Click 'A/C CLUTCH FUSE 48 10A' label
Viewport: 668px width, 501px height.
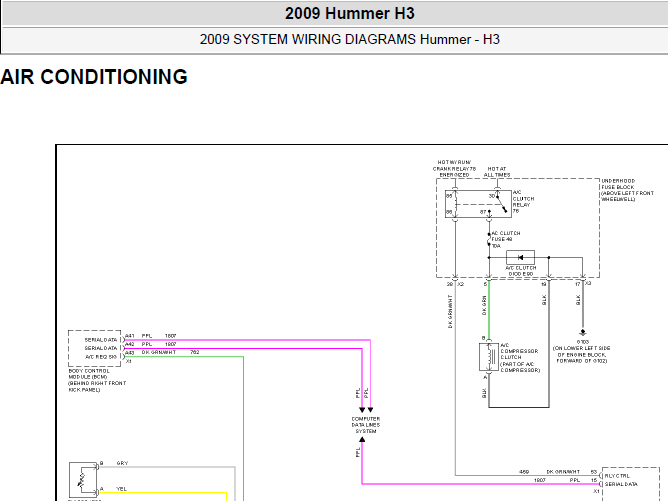[506, 239]
